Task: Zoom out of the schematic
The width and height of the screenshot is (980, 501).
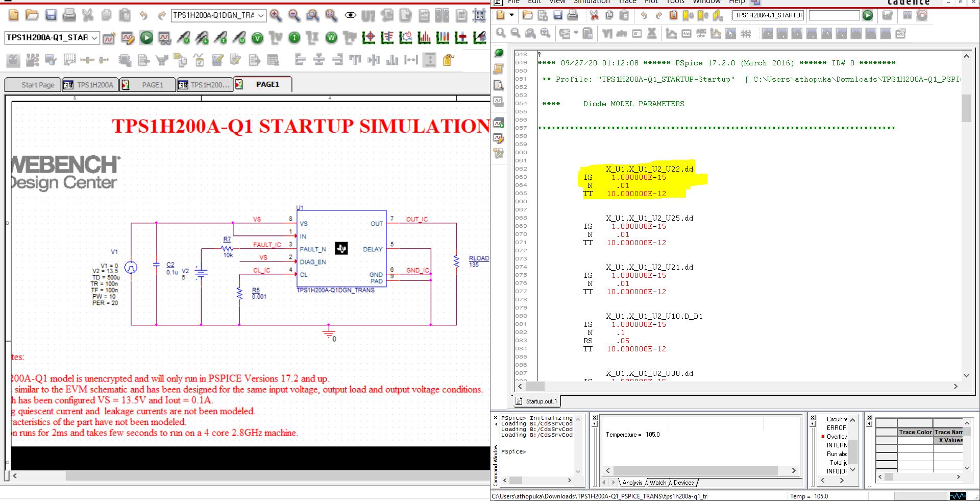Action: coord(294,15)
